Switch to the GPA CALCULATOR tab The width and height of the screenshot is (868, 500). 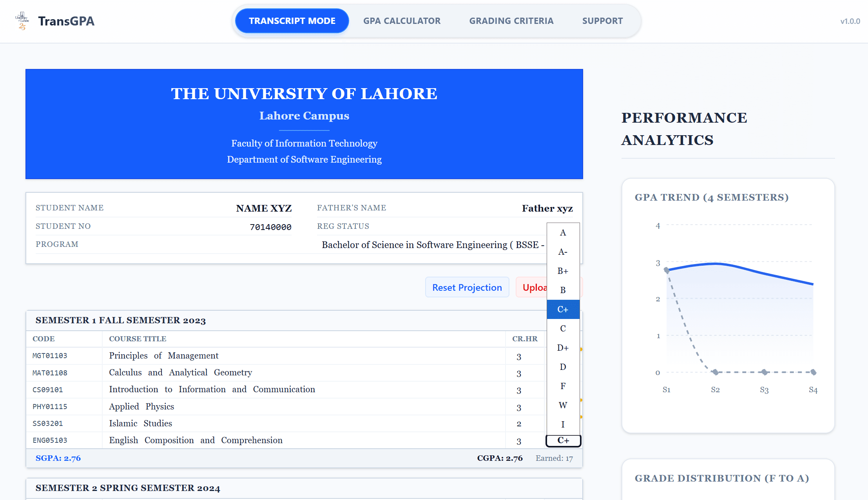pyautogui.click(x=402, y=20)
